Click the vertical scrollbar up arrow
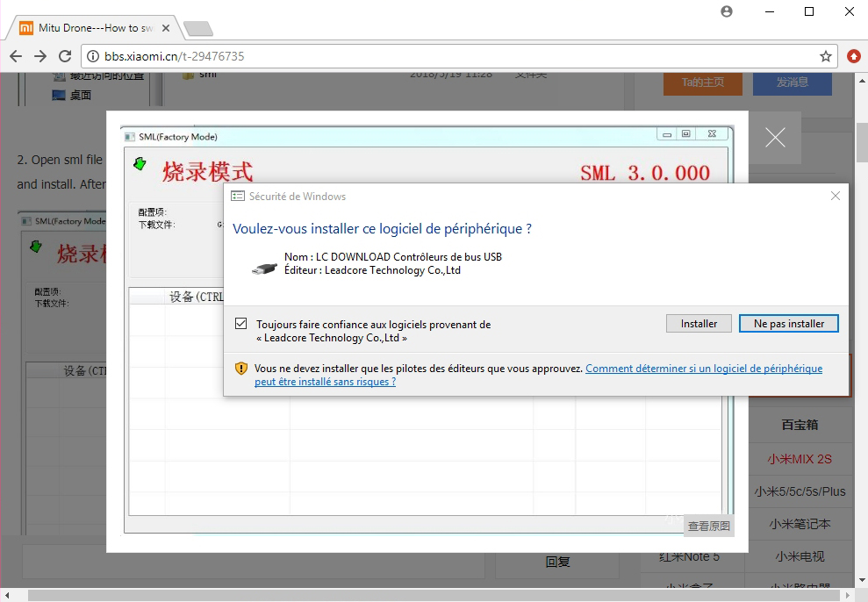 coord(862,81)
